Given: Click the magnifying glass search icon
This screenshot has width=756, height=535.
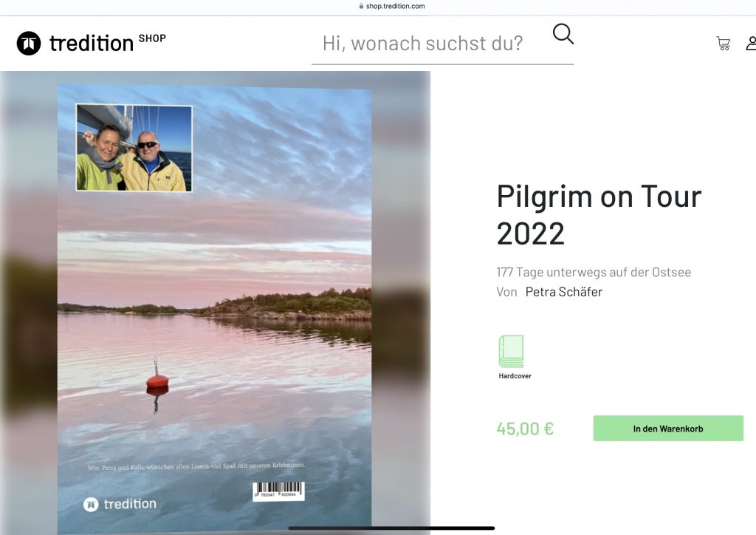Looking at the screenshot, I should click(x=563, y=34).
